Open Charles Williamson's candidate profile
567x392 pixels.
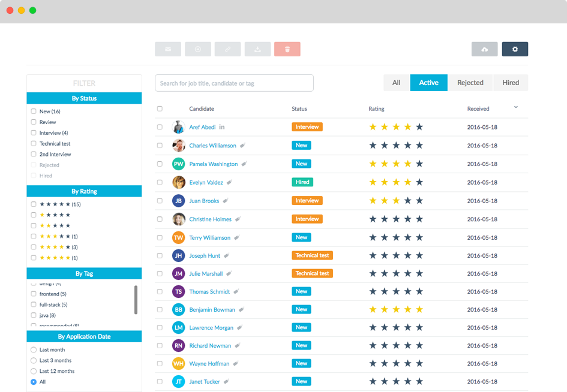coord(213,145)
